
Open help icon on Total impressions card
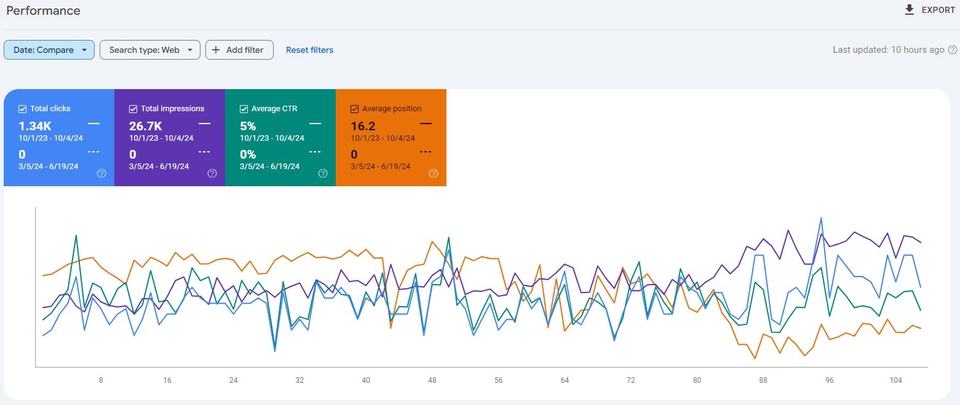pyautogui.click(x=212, y=173)
